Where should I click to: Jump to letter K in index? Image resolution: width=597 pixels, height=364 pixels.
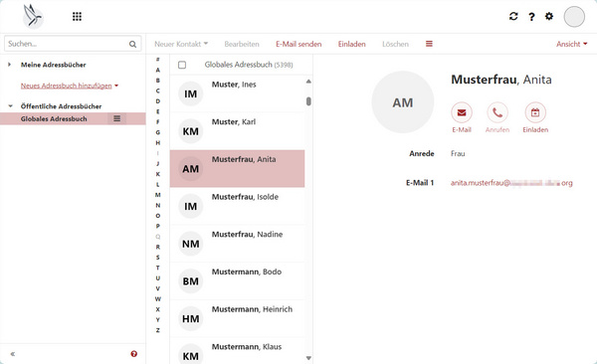(x=158, y=174)
